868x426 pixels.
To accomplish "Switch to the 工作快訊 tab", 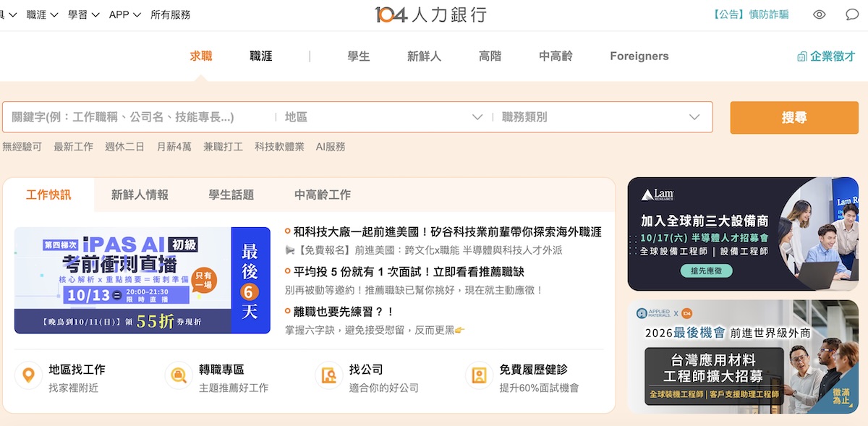I will click(48, 195).
